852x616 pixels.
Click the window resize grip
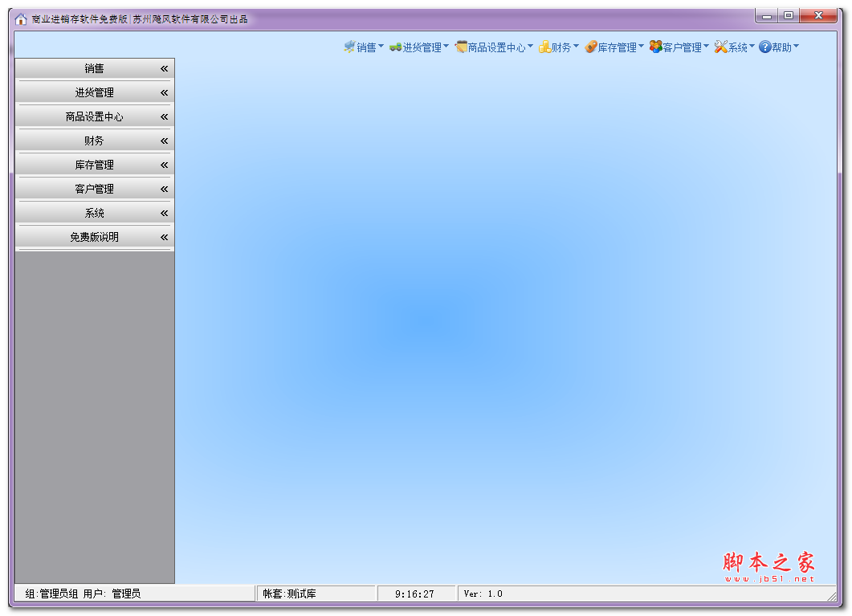coord(831,596)
